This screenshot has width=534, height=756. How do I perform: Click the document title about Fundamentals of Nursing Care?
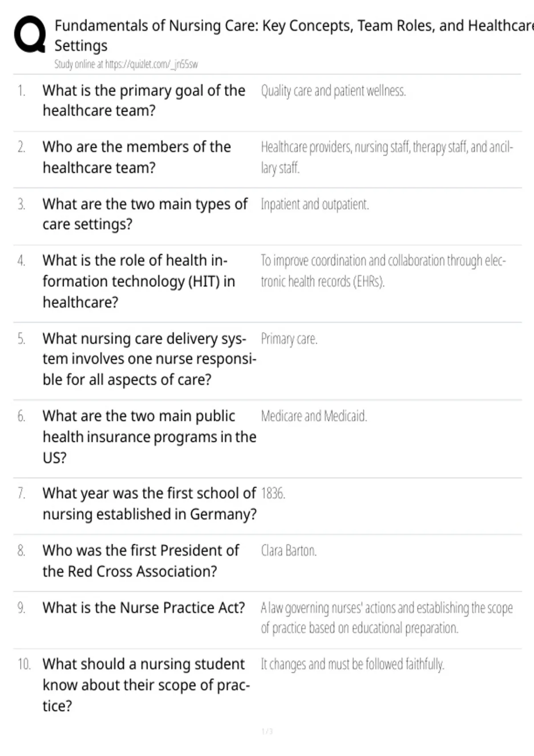pyautogui.click(x=294, y=36)
